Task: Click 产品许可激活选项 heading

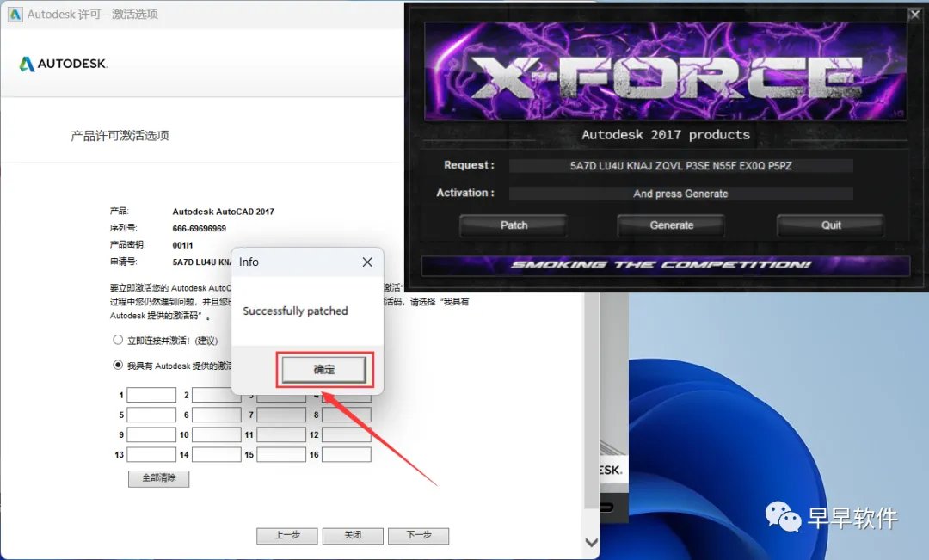Action: pyautogui.click(x=120, y=136)
